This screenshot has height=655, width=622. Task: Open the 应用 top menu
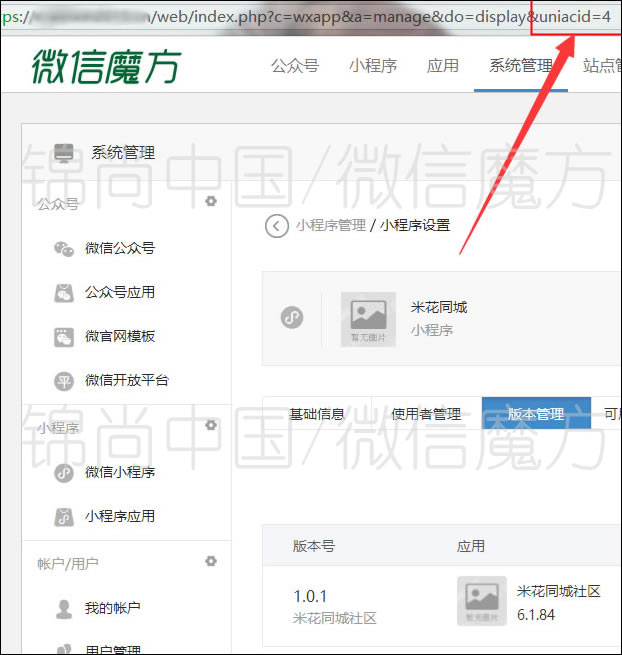443,66
